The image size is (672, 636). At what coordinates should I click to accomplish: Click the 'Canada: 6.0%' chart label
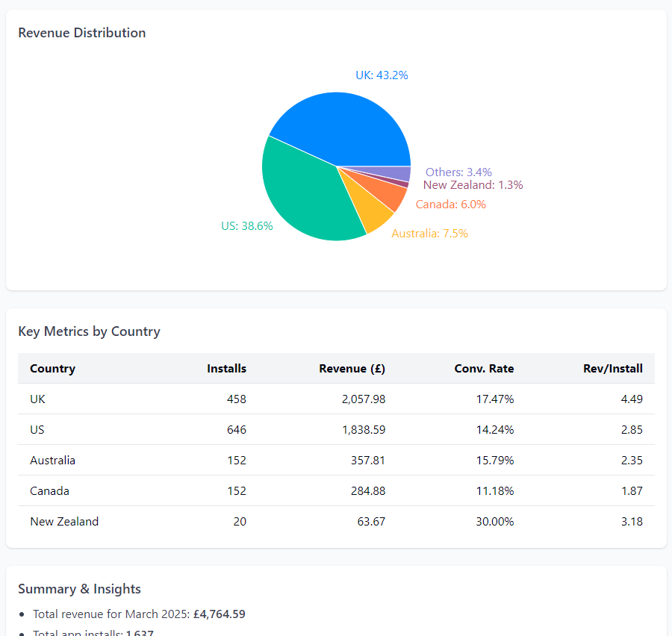tap(451, 205)
